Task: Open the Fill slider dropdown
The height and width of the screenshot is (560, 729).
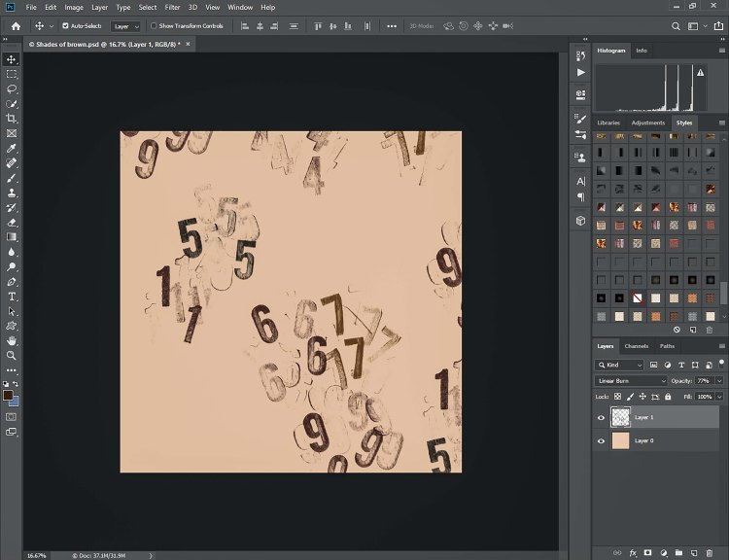Action: point(719,397)
